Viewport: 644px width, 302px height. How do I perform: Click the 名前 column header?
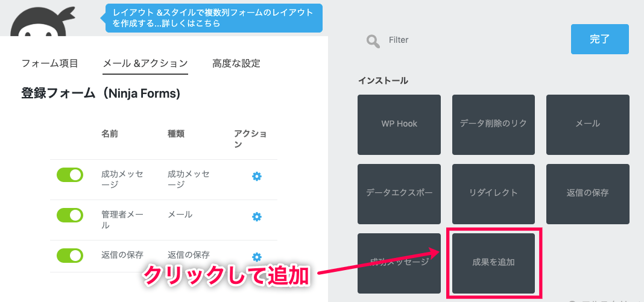[110, 134]
